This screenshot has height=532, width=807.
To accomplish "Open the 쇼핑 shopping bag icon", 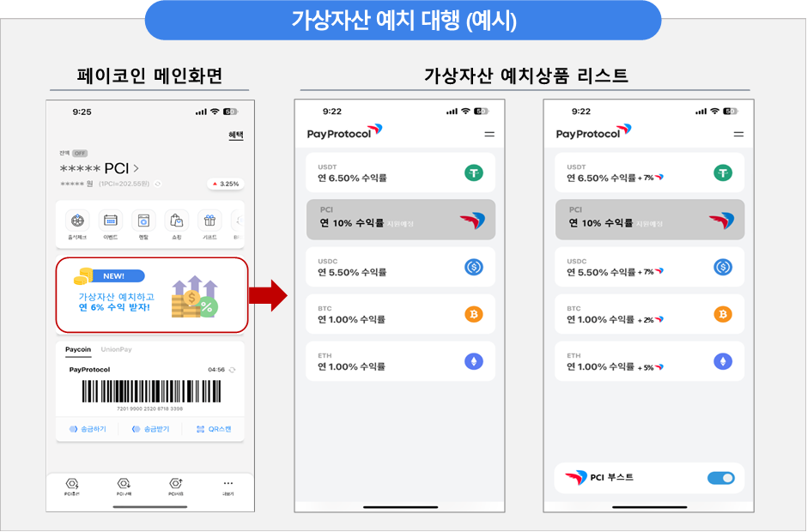I will (x=177, y=221).
